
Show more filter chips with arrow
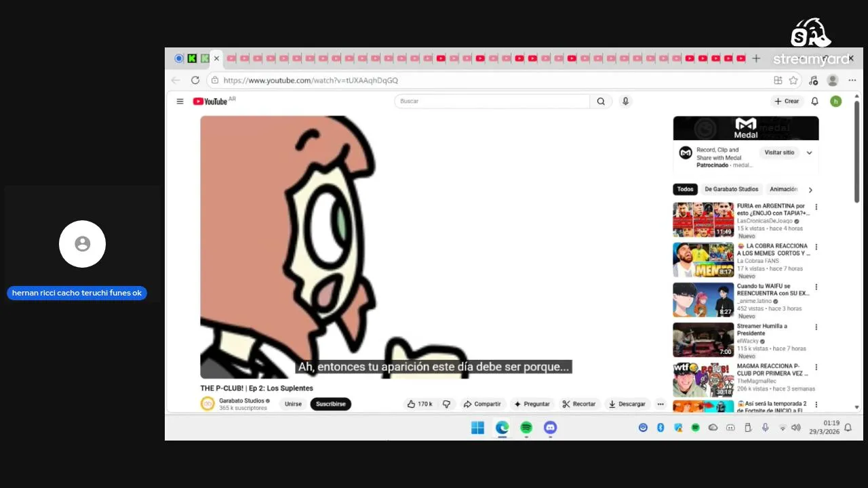click(x=810, y=190)
